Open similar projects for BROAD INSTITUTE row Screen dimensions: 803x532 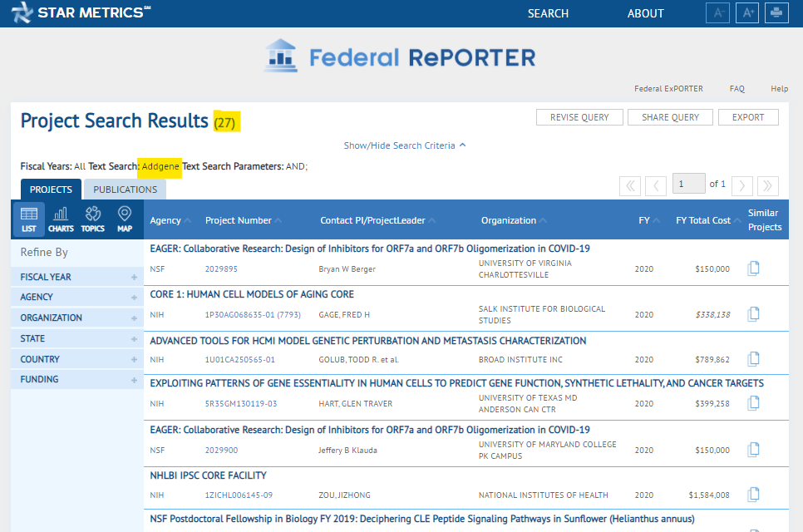coord(753,359)
